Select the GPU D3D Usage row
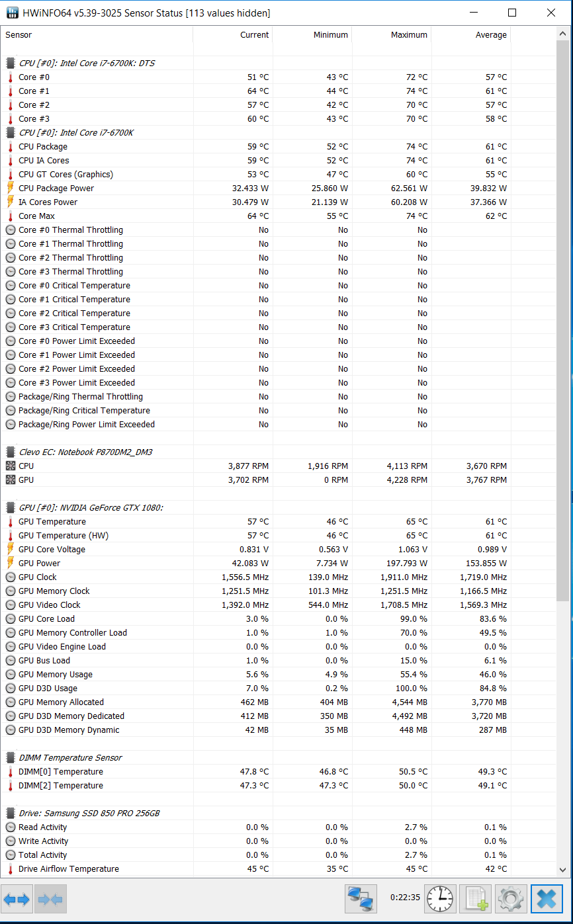 click(279, 689)
